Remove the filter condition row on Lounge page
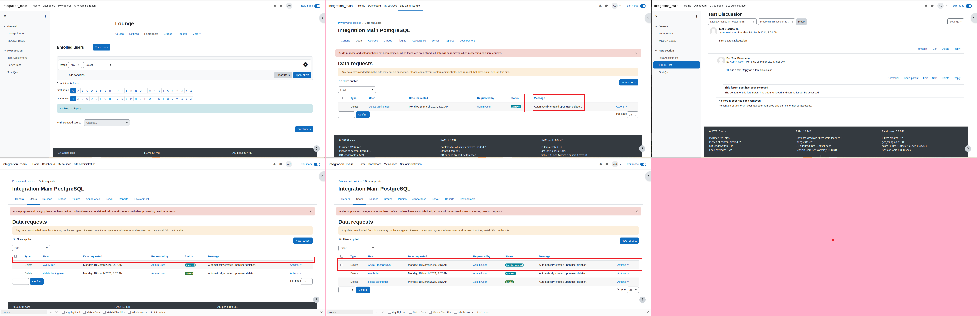Screen dimensions: 980x316 coord(305,65)
